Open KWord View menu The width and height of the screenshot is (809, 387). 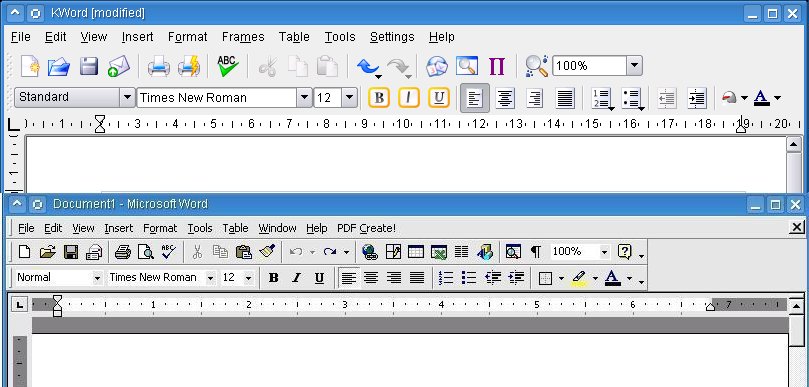click(94, 37)
